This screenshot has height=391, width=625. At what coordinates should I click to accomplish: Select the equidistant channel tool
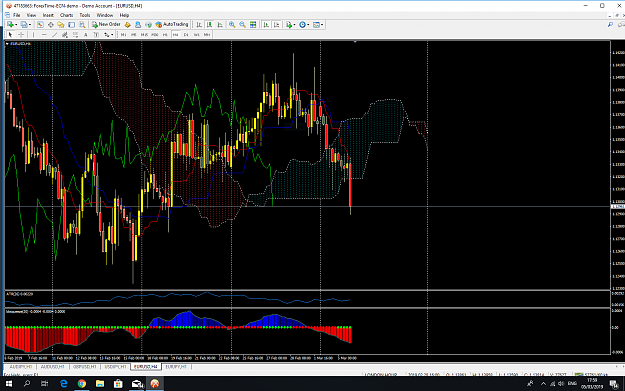tap(65, 35)
